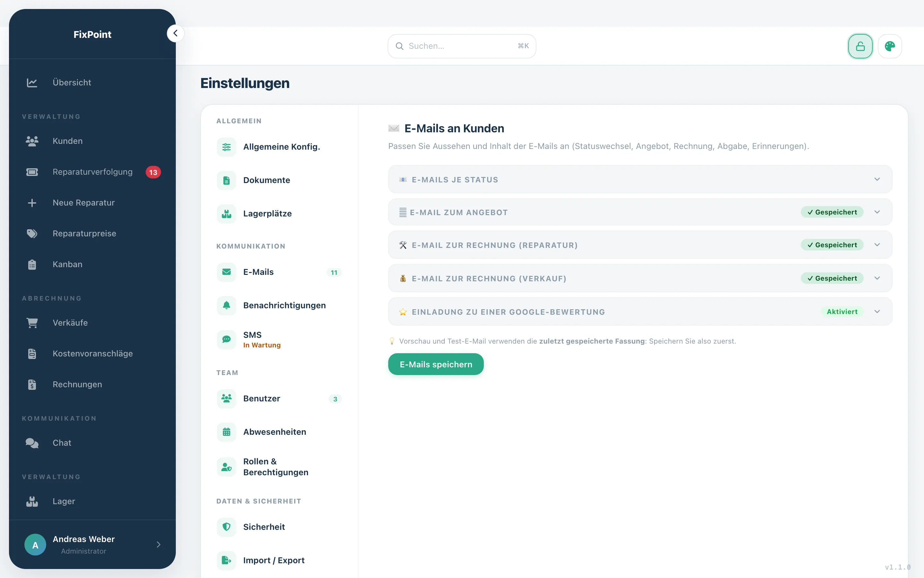Click the plus icon for Neue Reparatur

32,203
